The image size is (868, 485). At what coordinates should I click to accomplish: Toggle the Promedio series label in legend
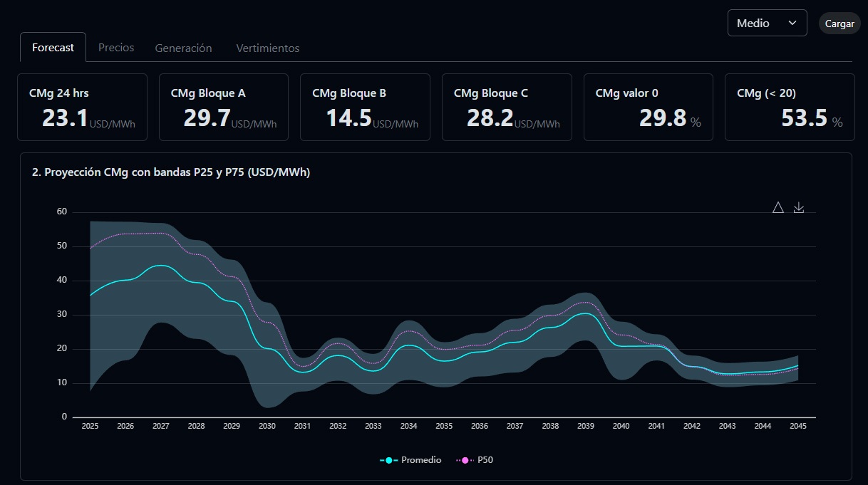(421, 460)
